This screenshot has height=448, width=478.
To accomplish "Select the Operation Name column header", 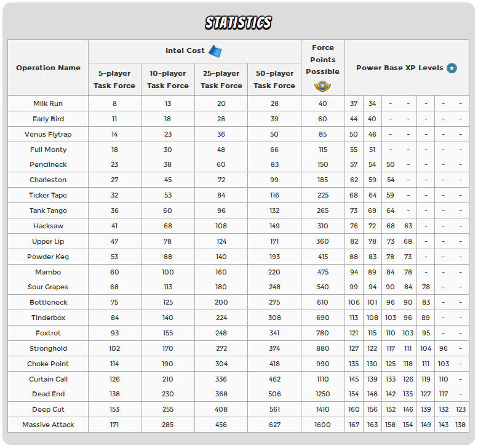I will tap(48, 68).
